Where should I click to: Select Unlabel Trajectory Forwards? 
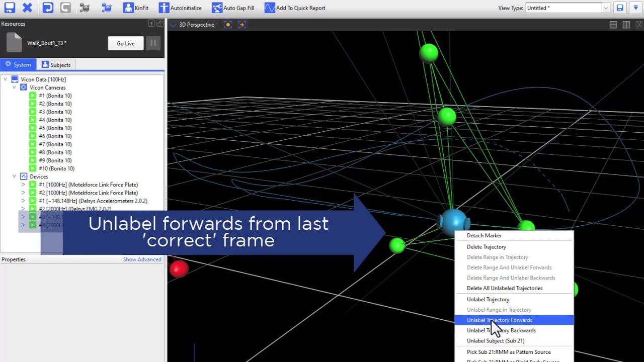[x=514, y=320]
